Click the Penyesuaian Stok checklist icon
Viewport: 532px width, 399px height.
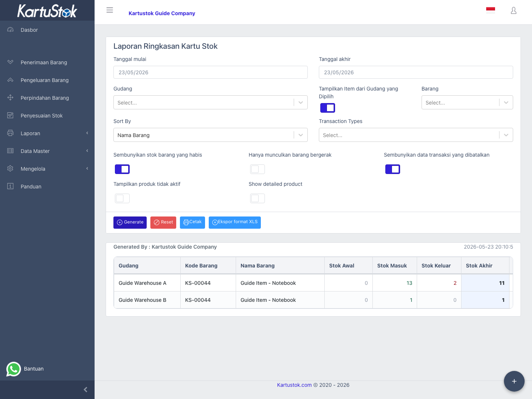[10, 115]
